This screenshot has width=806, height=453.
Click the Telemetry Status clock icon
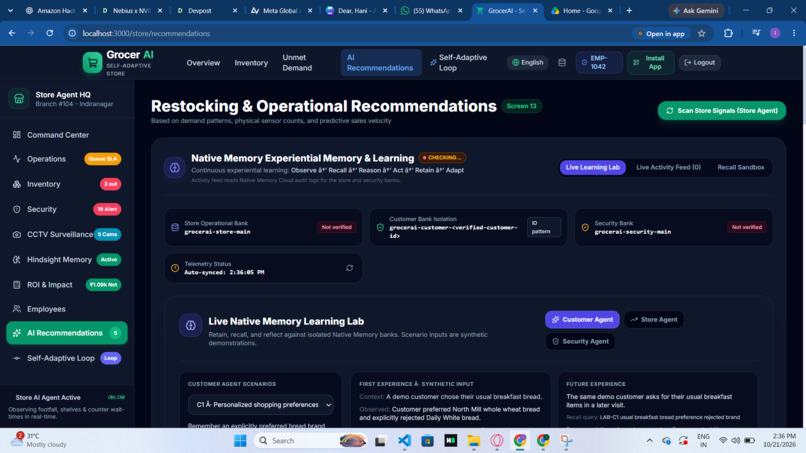175,268
